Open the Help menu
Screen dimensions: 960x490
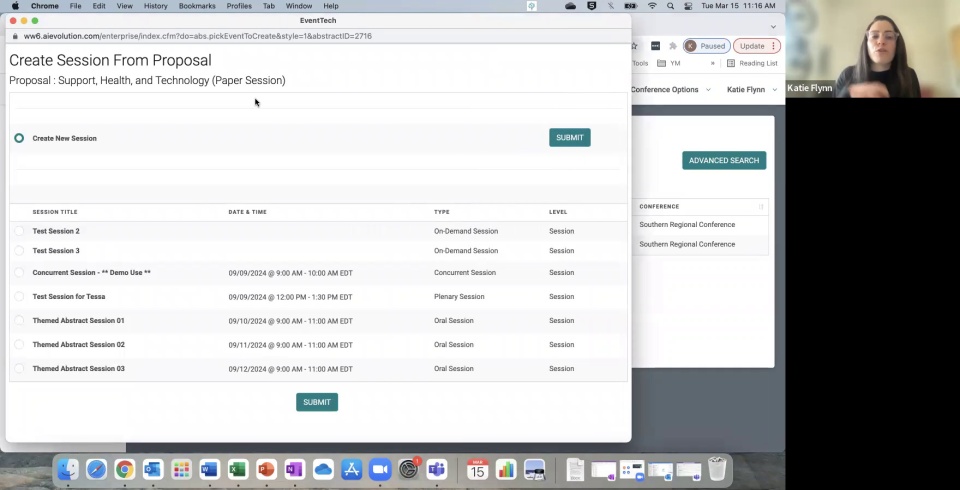[x=331, y=6]
